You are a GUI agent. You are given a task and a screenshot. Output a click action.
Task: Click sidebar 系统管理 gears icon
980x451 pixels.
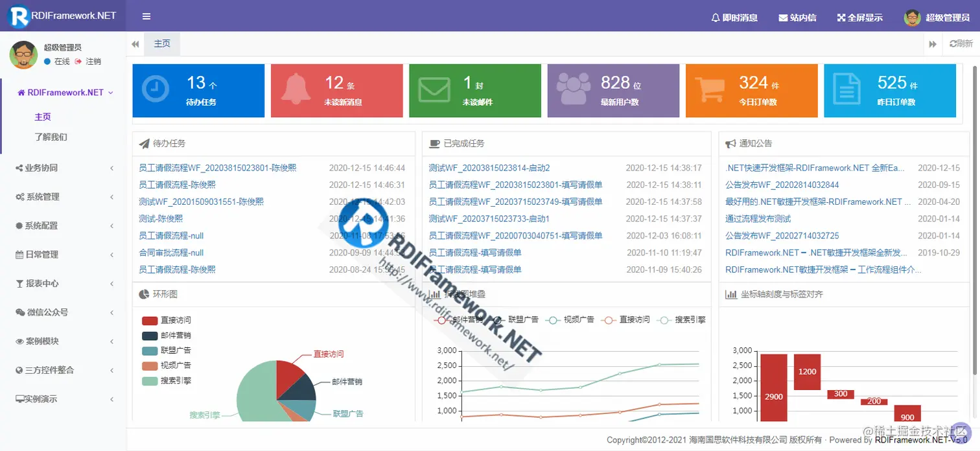20,197
